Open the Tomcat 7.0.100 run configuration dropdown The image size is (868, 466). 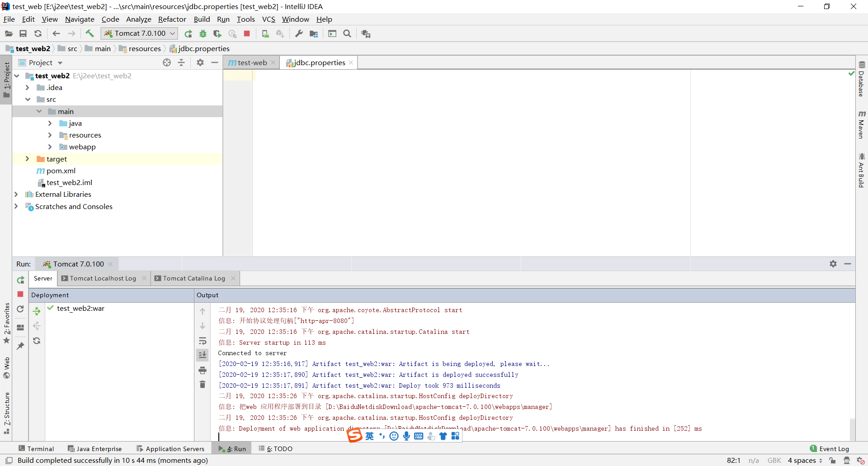(139, 33)
